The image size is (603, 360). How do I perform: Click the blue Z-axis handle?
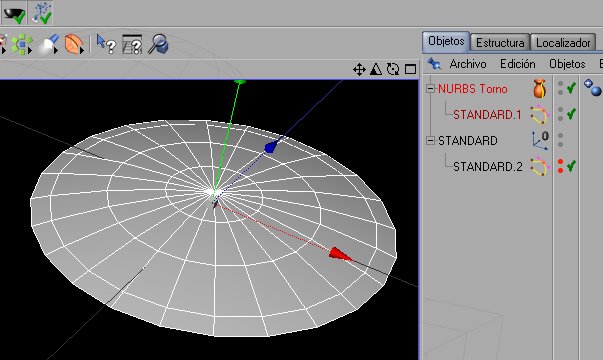point(270,147)
